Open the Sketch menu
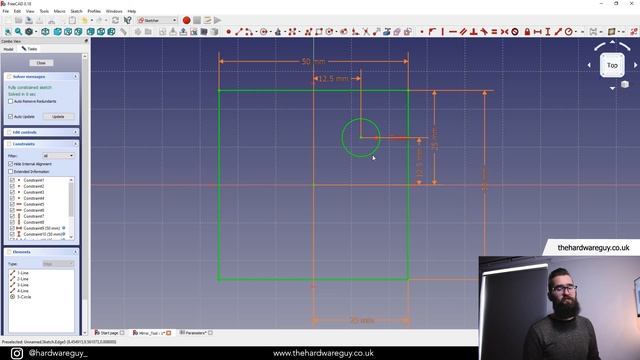640x360 pixels. [x=76, y=11]
